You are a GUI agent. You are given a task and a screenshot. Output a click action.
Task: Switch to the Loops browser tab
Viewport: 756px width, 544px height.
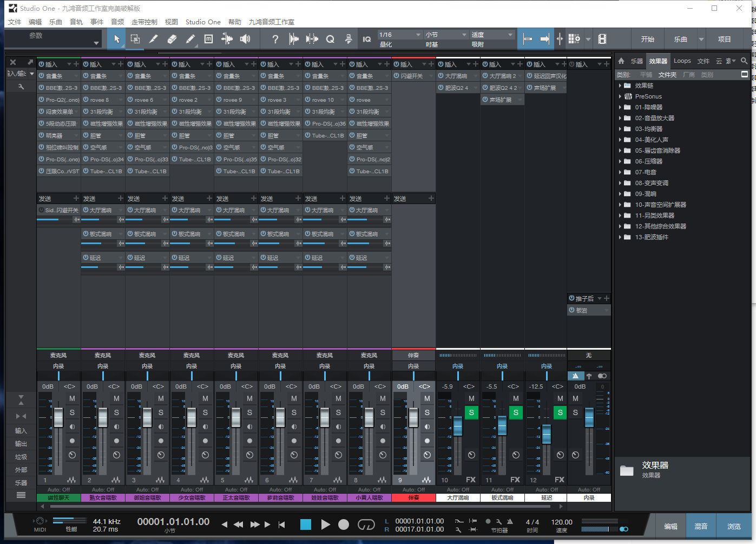pos(682,61)
